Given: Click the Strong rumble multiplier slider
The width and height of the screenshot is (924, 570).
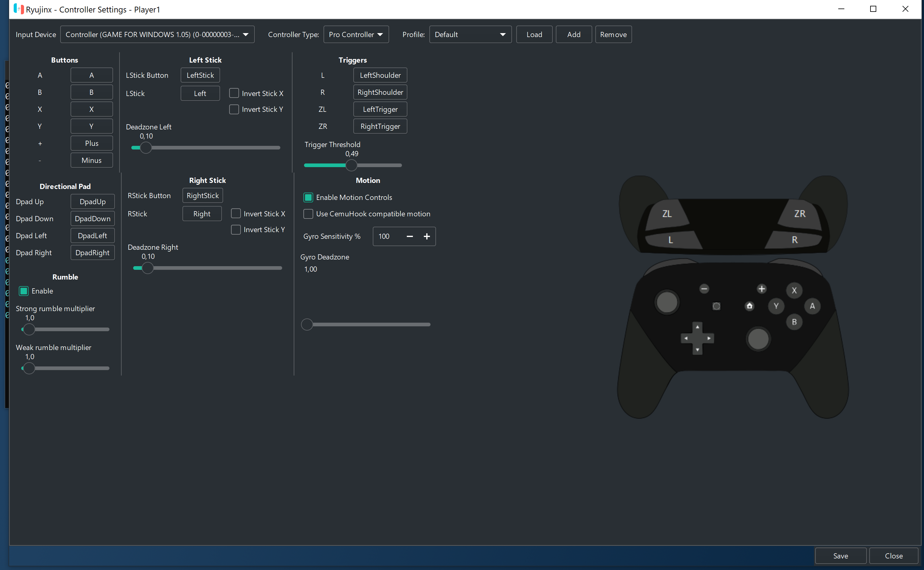Looking at the screenshot, I should click(65, 329).
